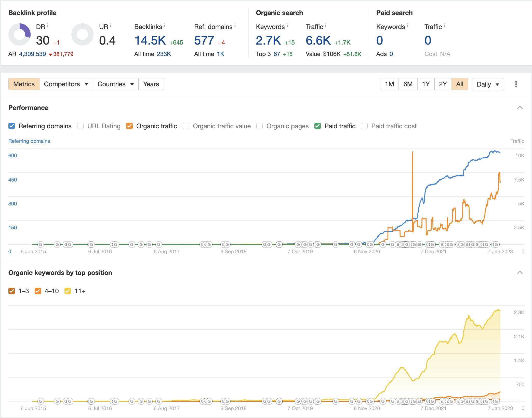Uncheck the 11+ position checkbox
Screen dimensions: 532x418
68,291
